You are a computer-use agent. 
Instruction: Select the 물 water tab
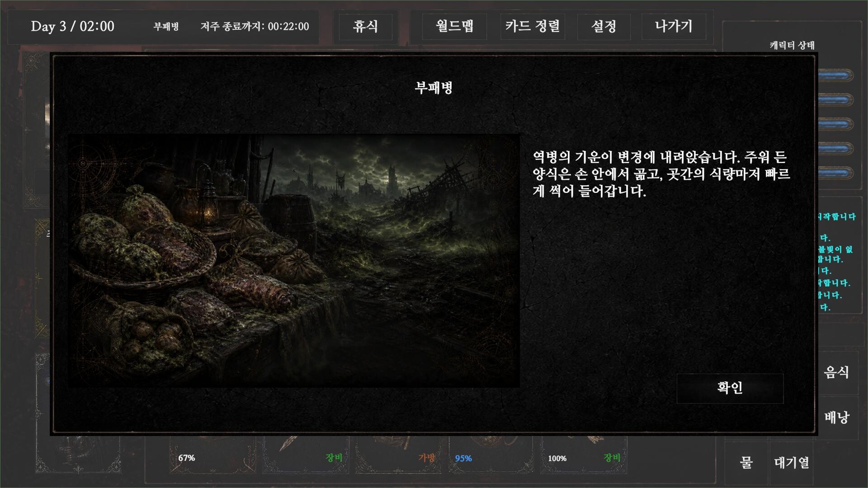(746, 463)
